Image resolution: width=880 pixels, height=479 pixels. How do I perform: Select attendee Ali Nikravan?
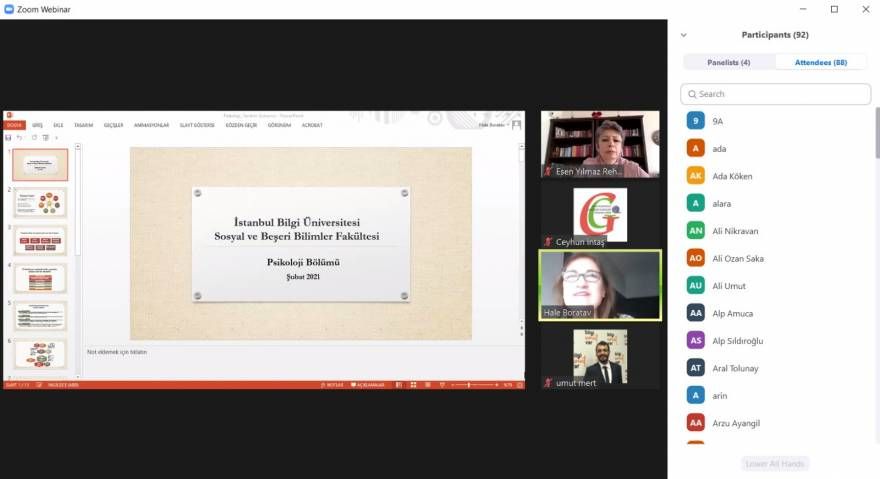pyautogui.click(x=777, y=231)
